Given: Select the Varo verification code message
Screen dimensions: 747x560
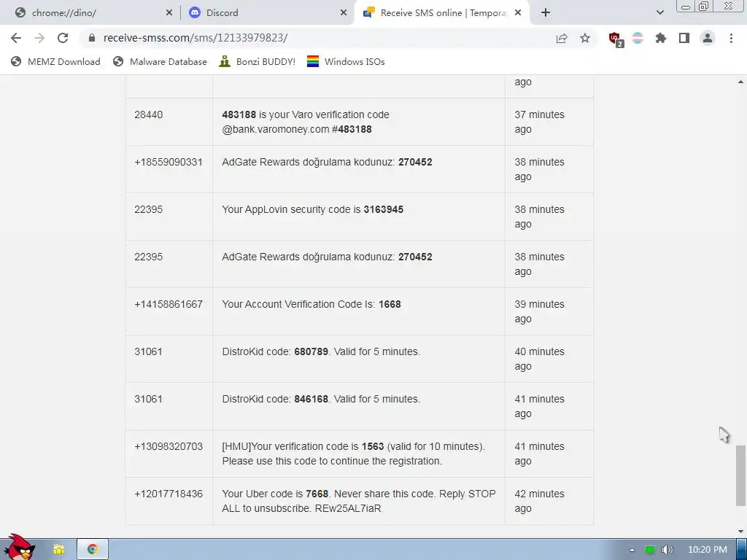Looking at the screenshot, I should (x=306, y=122).
